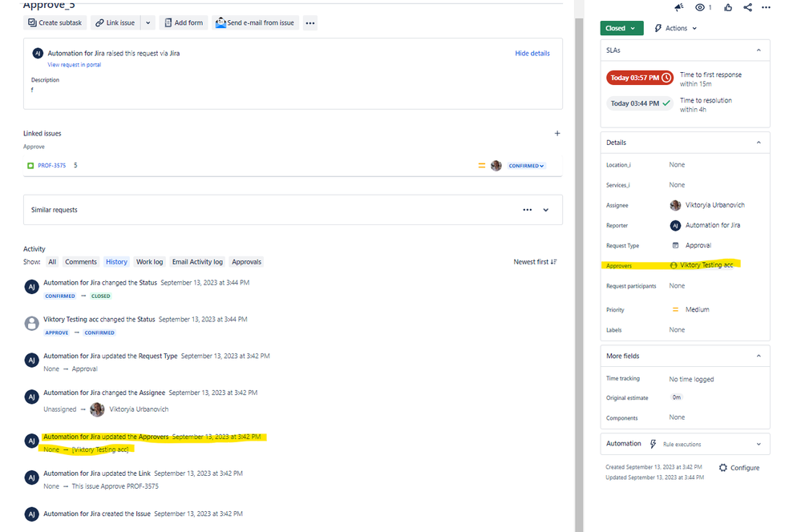
Task: Open the Closed status dropdown
Action: (621, 28)
